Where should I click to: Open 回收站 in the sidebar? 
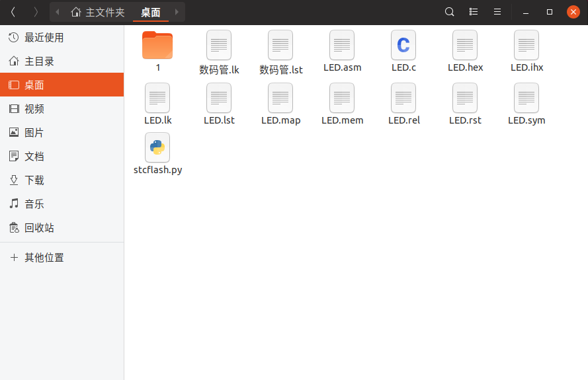click(x=62, y=228)
